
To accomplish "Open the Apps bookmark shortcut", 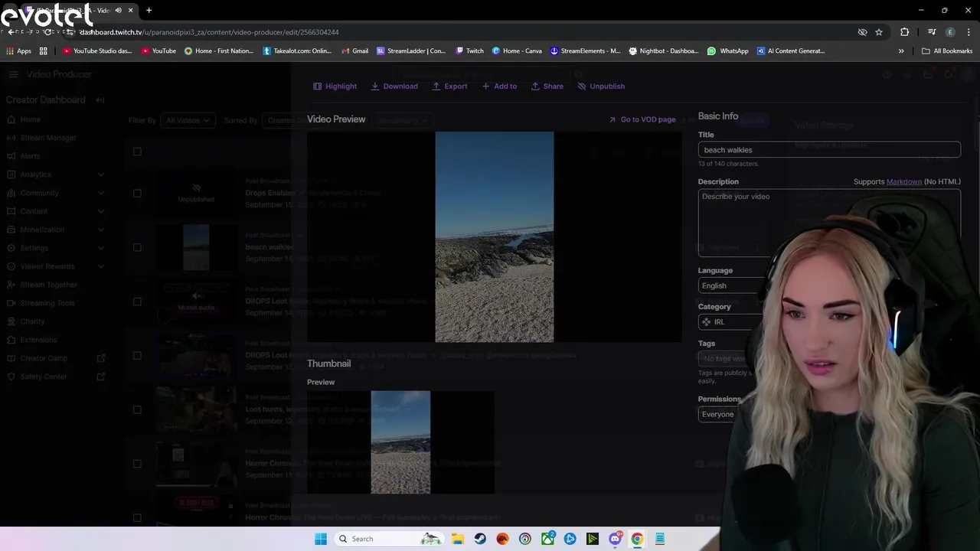I will tap(18, 51).
